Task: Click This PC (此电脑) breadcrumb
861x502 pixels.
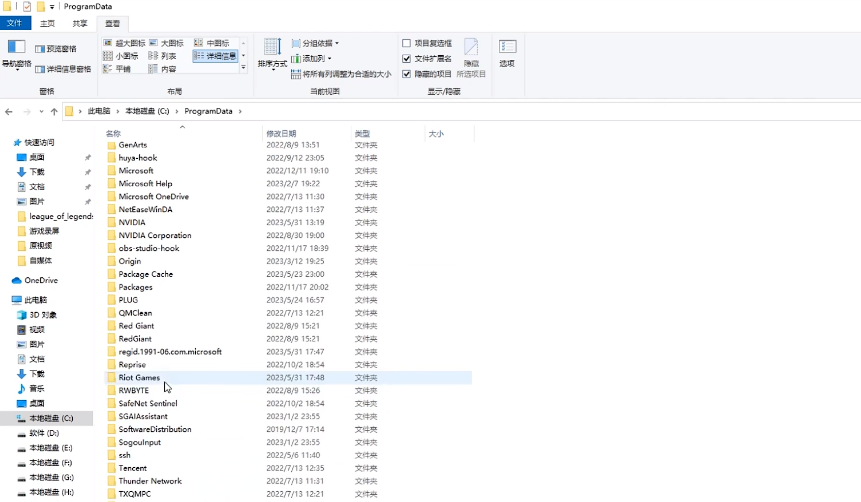Action: [x=99, y=111]
